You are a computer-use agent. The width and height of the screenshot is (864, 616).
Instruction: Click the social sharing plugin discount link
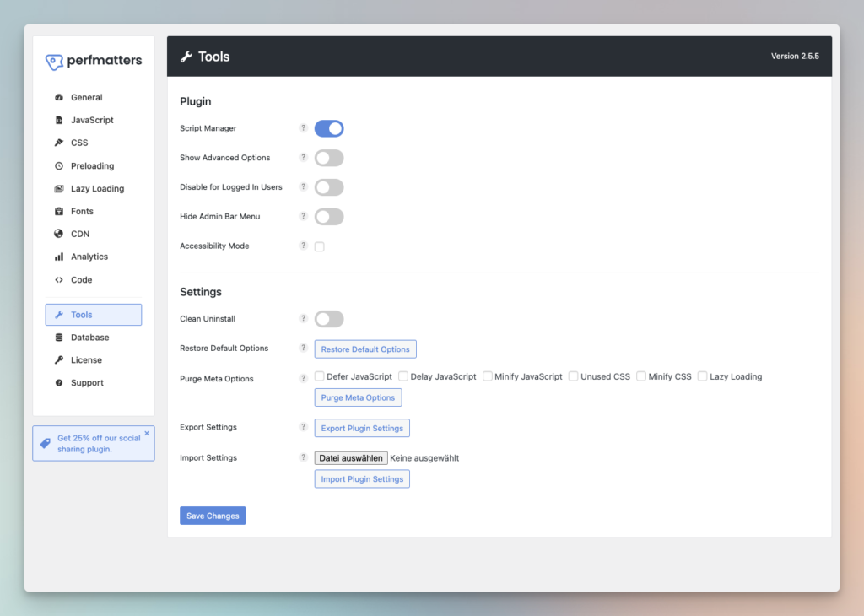click(99, 444)
